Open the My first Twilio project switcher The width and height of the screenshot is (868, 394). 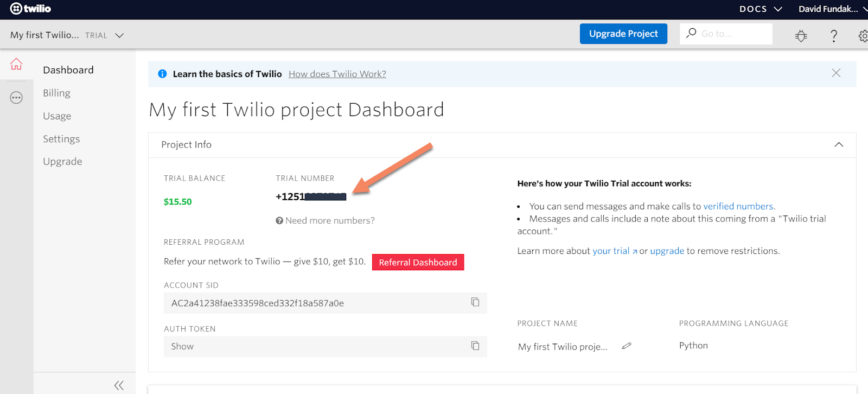coord(67,35)
